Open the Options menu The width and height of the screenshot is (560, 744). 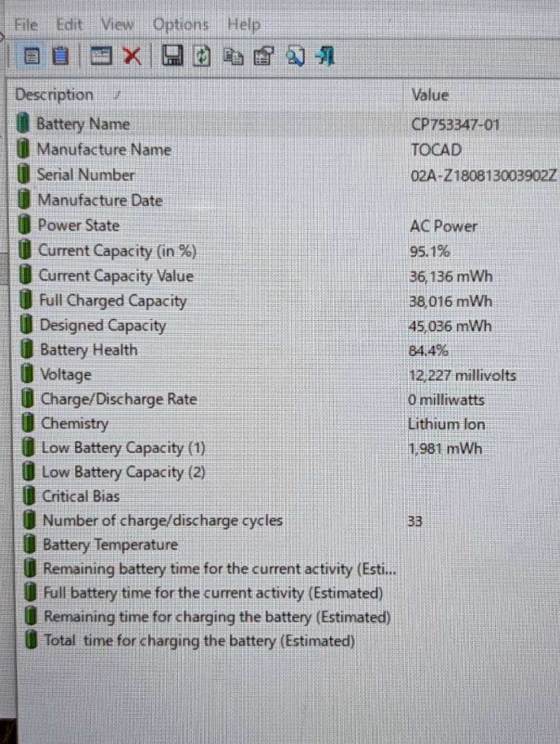point(180,23)
